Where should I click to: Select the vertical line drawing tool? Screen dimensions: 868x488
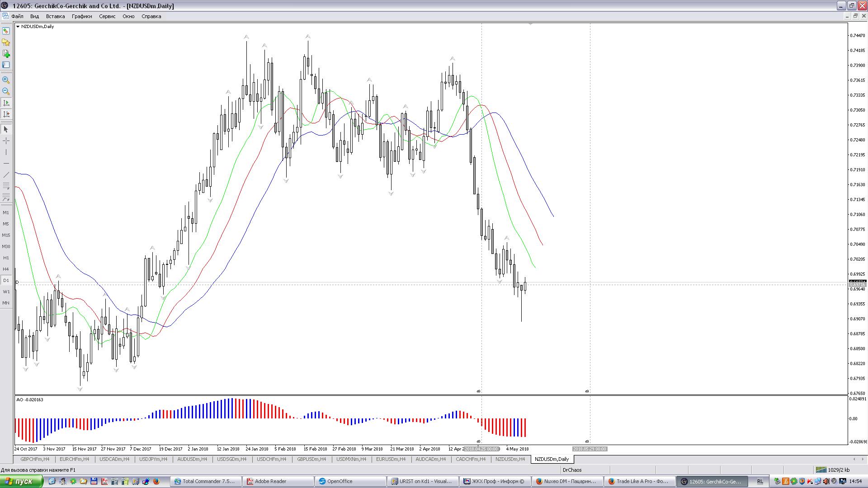(x=6, y=152)
